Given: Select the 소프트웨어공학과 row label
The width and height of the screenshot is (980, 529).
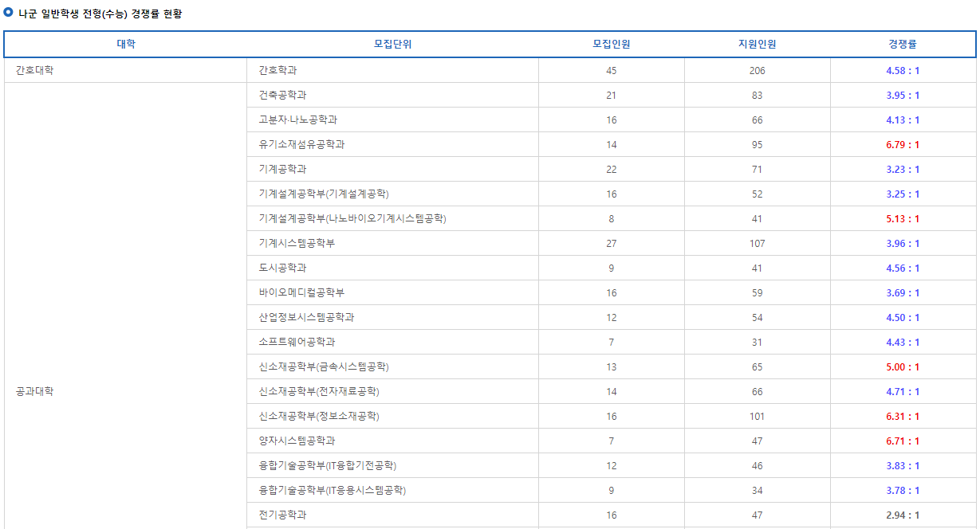Looking at the screenshot, I should [297, 342].
